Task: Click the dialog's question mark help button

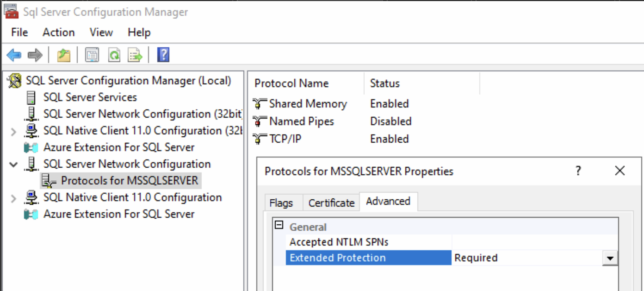Action: [578, 171]
